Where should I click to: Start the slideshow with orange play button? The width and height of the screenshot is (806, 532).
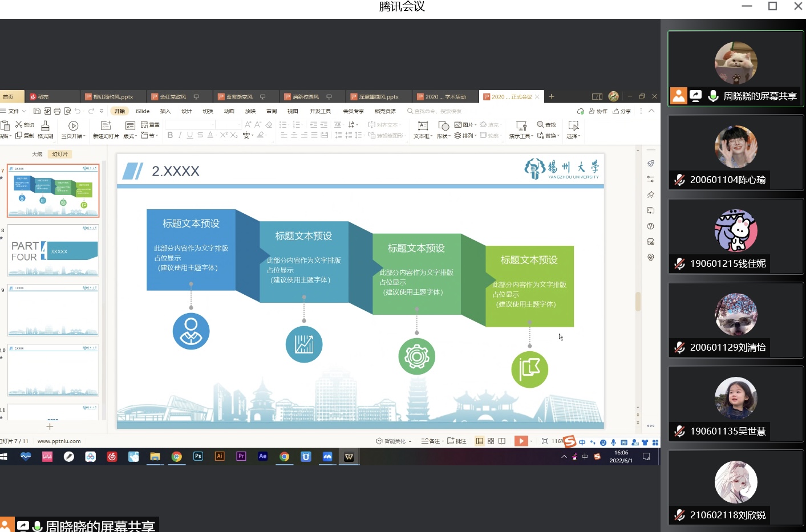521,441
